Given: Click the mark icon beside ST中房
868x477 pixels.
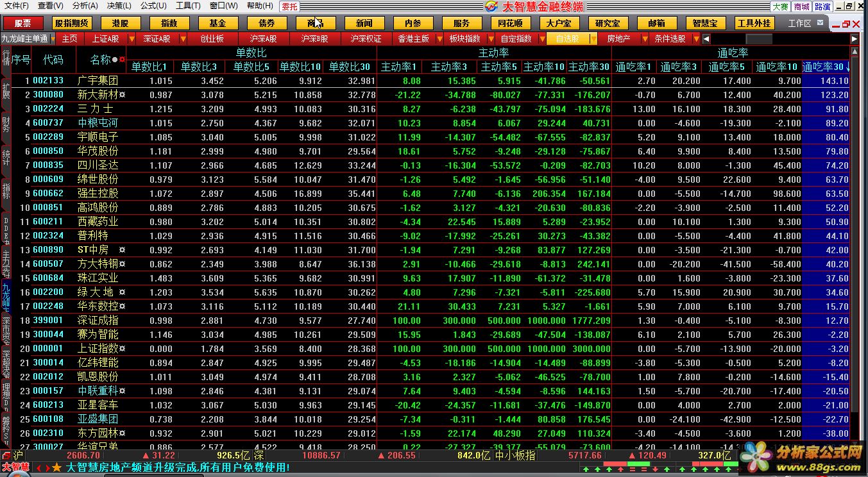Looking at the screenshot, I should click(122, 250).
